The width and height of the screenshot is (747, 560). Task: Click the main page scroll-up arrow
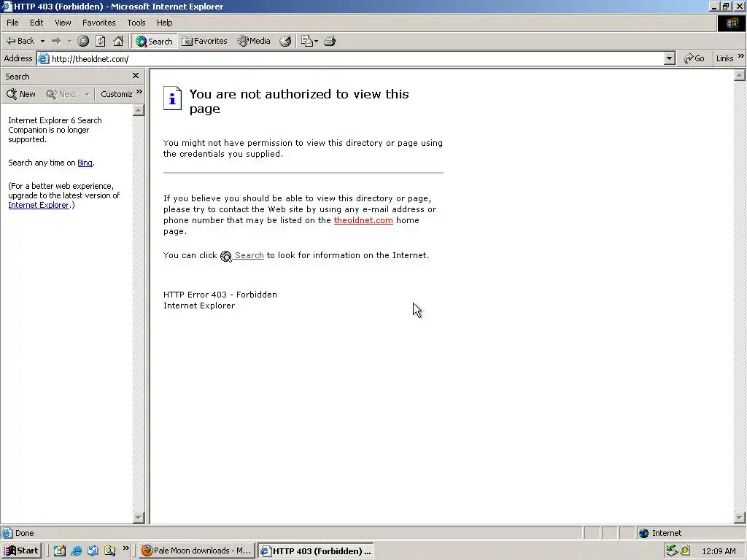[740, 75]
